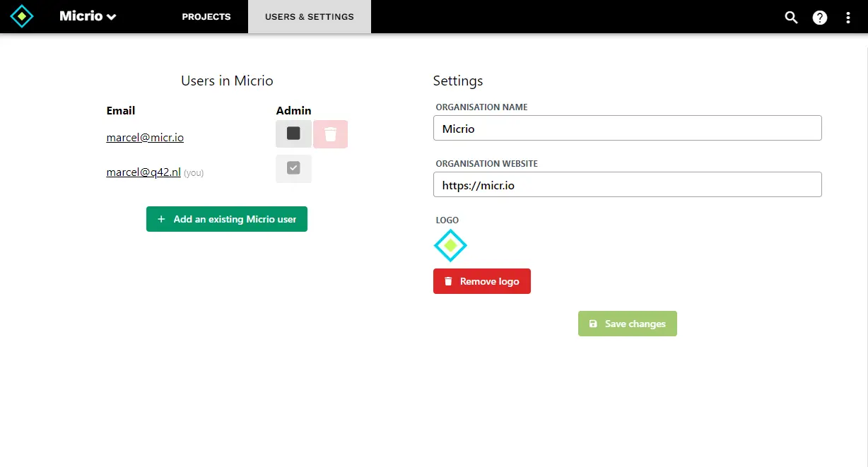Viewport: 868px width, 467px height.
Task: Click the marcel@q42.nl link
Action: (144, 172)
